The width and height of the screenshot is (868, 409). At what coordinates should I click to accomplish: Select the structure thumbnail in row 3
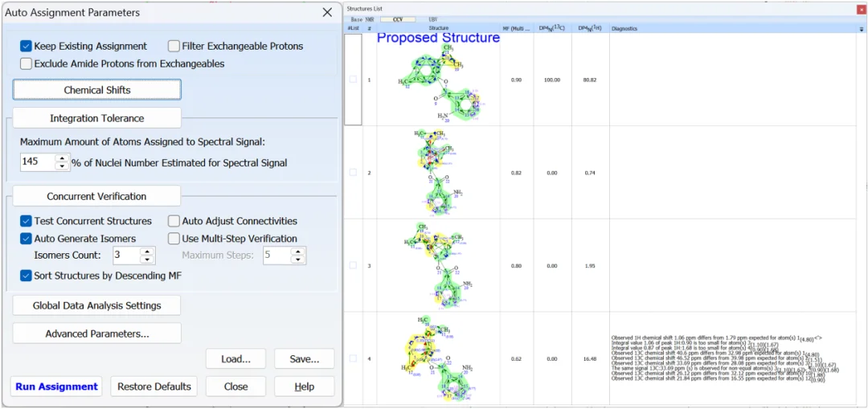[439, 266]
